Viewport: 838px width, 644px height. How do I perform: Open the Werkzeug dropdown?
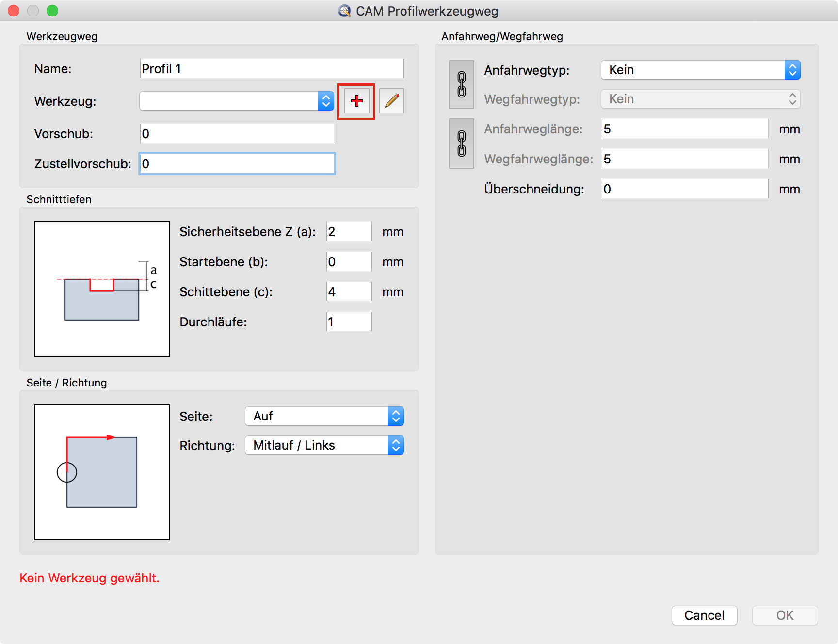(x=237, y=101)
